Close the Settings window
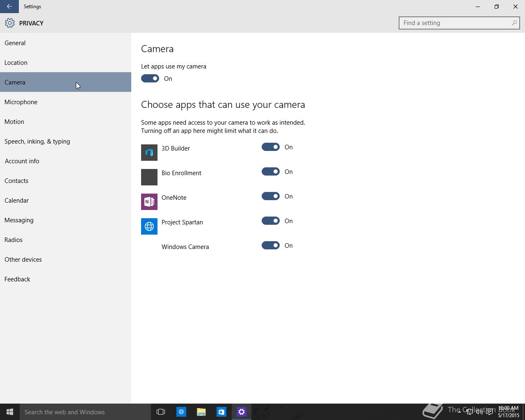The width and height of the screenshot is (525, 420). tap(516, 7)
